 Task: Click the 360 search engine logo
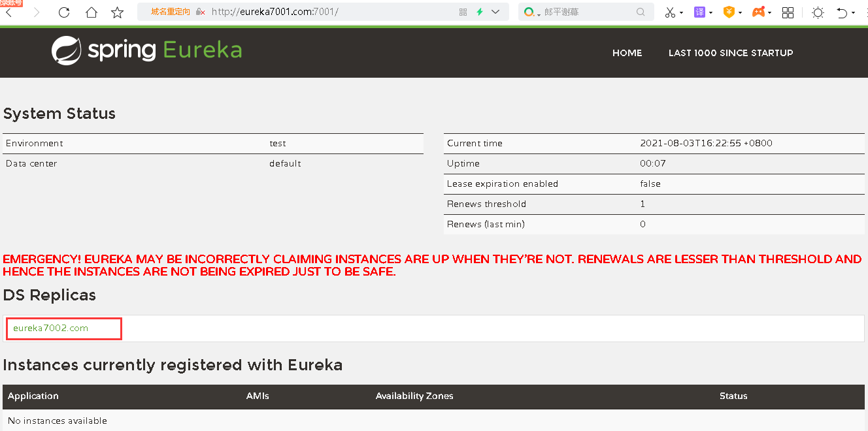click(529, 12)
